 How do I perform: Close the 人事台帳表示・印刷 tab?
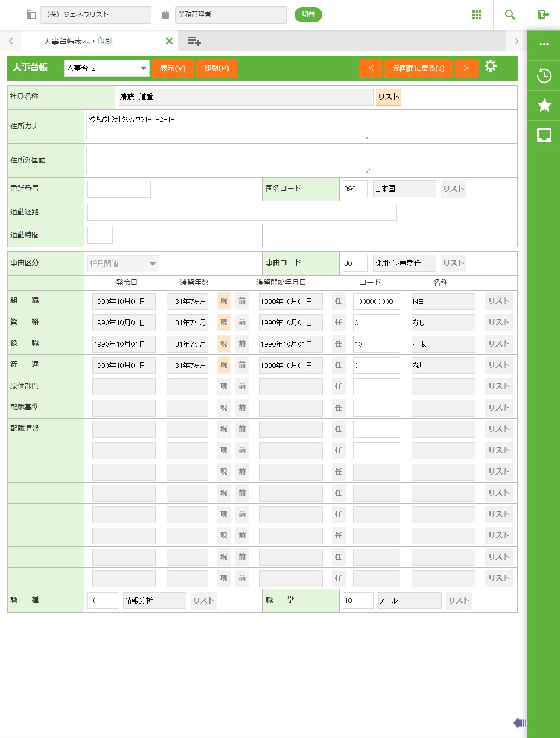click(169, 41)
